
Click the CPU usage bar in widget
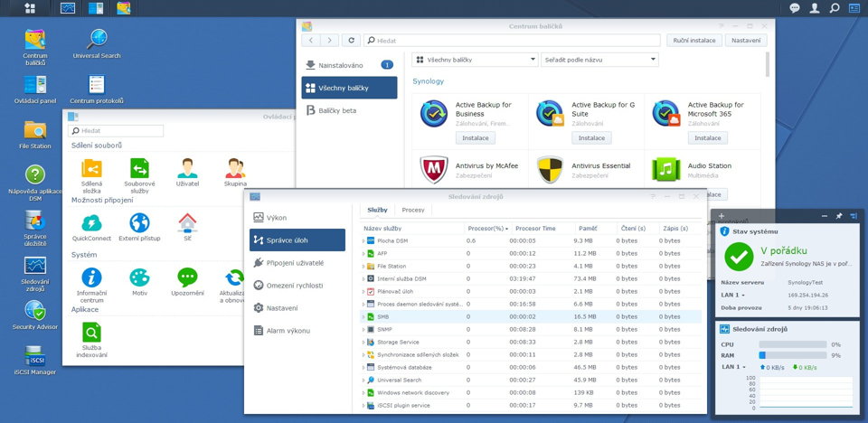coord(793,344)
